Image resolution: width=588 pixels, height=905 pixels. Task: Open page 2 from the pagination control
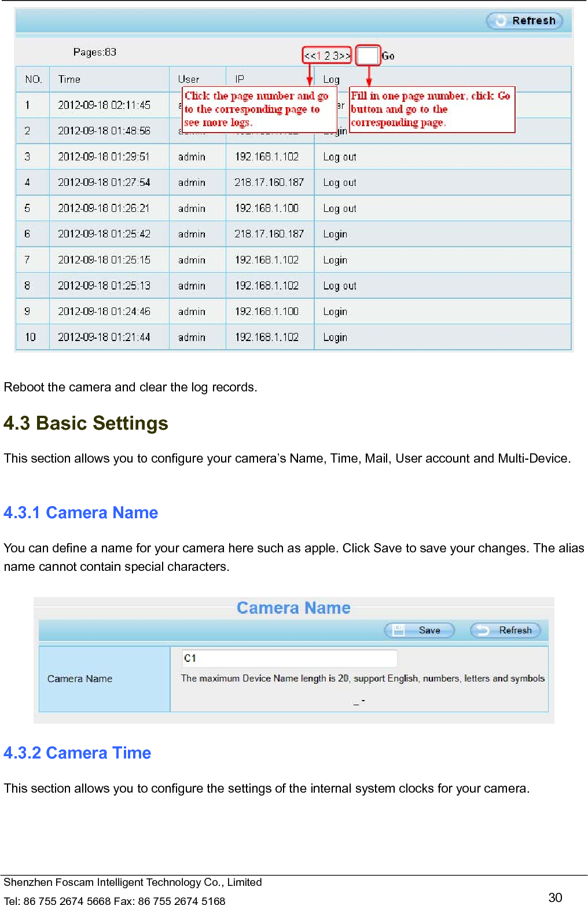[326, 56]
